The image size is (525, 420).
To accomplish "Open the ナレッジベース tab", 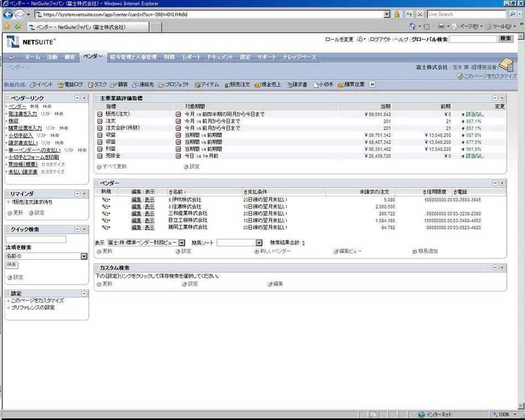I will (300, 57).
